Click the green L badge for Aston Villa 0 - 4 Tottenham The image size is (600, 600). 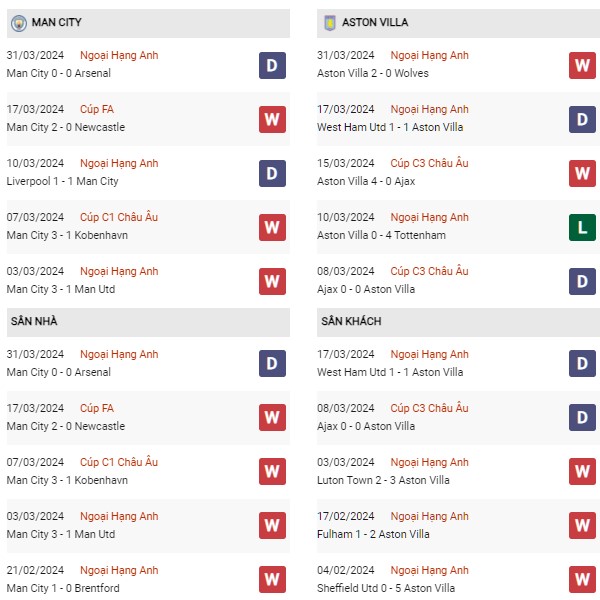click(x=582, y=227)
